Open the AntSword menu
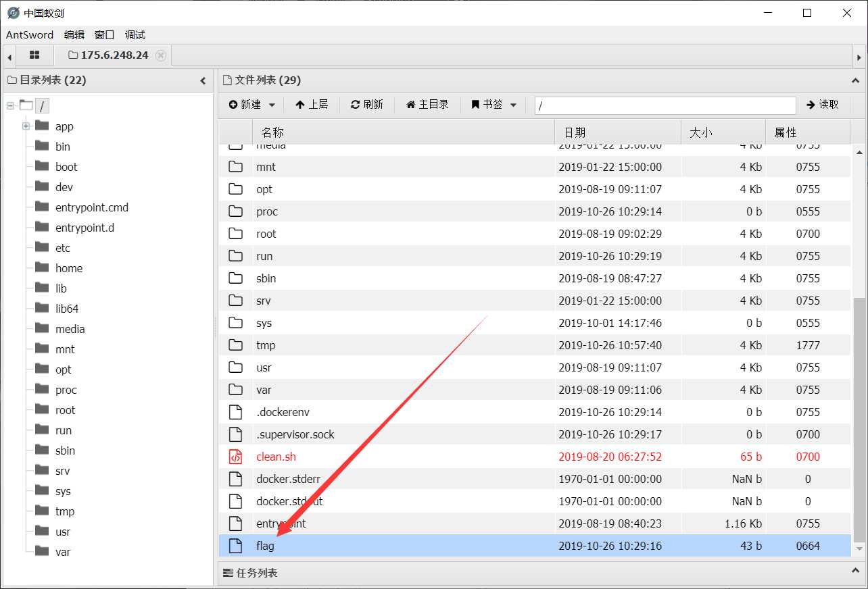This screenshot has width=868, height=589. (30, 35)
